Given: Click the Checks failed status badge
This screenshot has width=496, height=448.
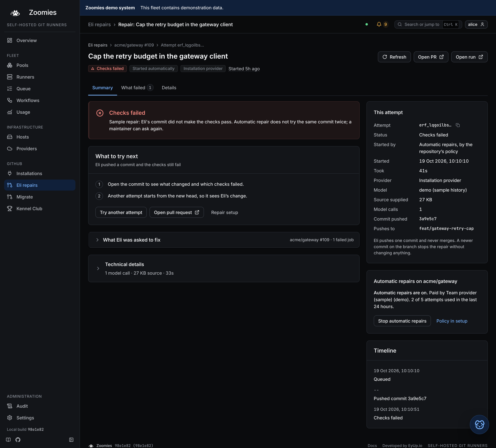Looking at the screenshot, I should [107, 68].
